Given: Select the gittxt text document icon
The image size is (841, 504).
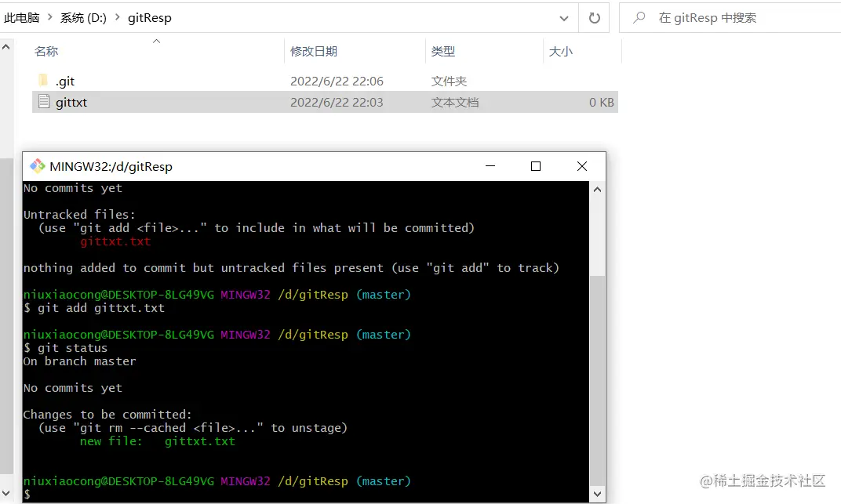Looking at the screenshot, I should click(x=44, y=101).
